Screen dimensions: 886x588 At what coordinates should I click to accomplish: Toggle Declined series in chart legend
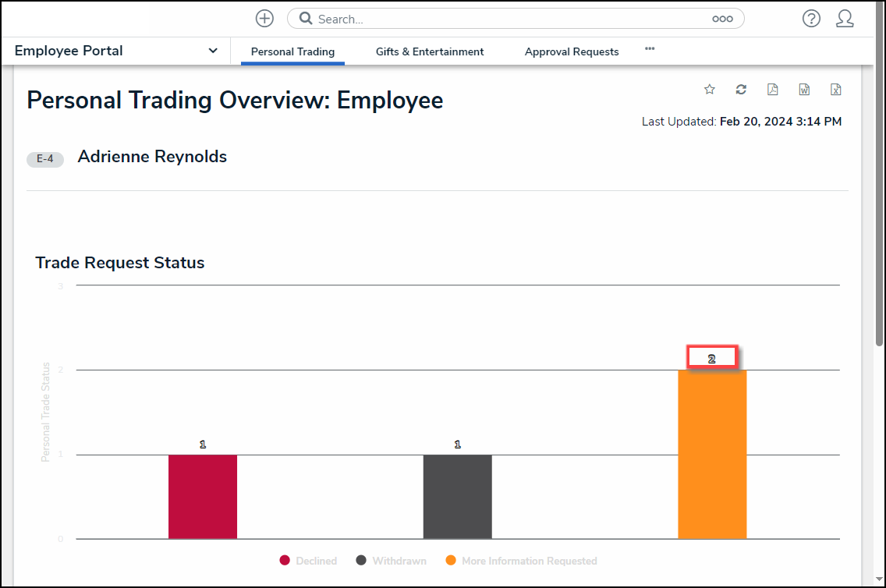pyautogui.click(x=309, y=561)
